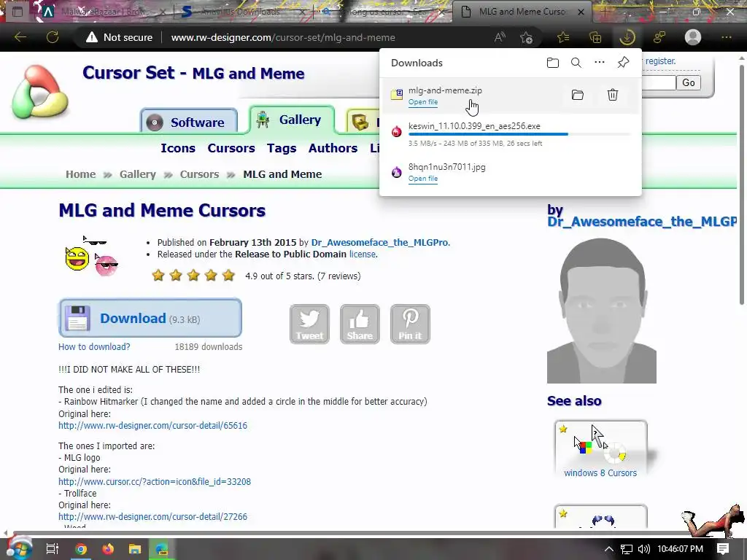747x560 pixels.
Task: Open Windows Start button
Action: [x=20, y=549]
